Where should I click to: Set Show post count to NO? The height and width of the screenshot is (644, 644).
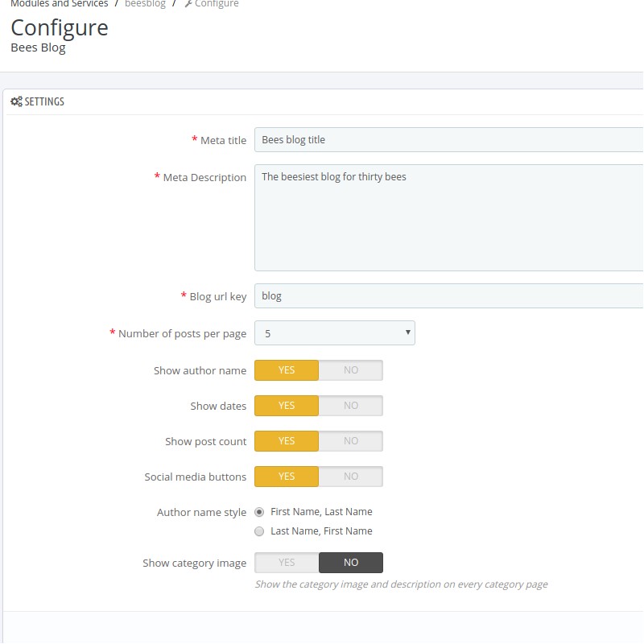pos(350,441)
